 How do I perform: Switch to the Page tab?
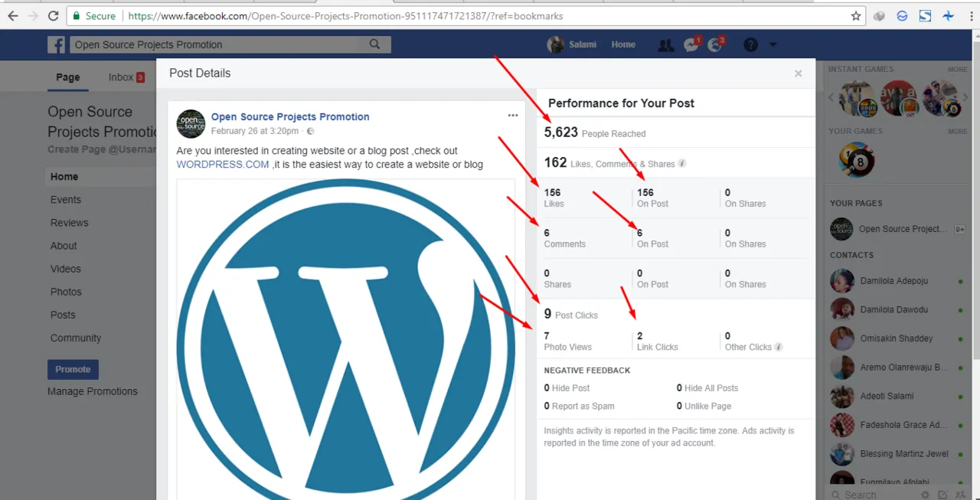point(67,77)
